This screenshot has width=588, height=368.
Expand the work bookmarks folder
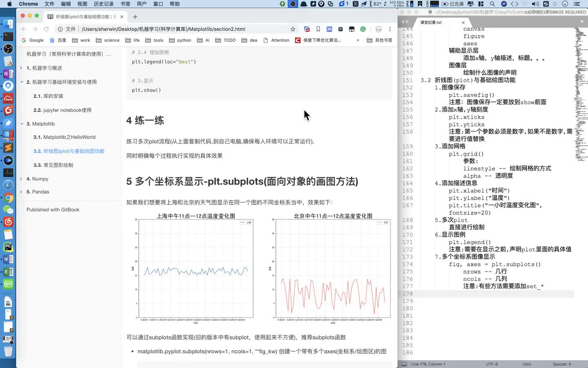pyautogui.click(x=81, y=40)
